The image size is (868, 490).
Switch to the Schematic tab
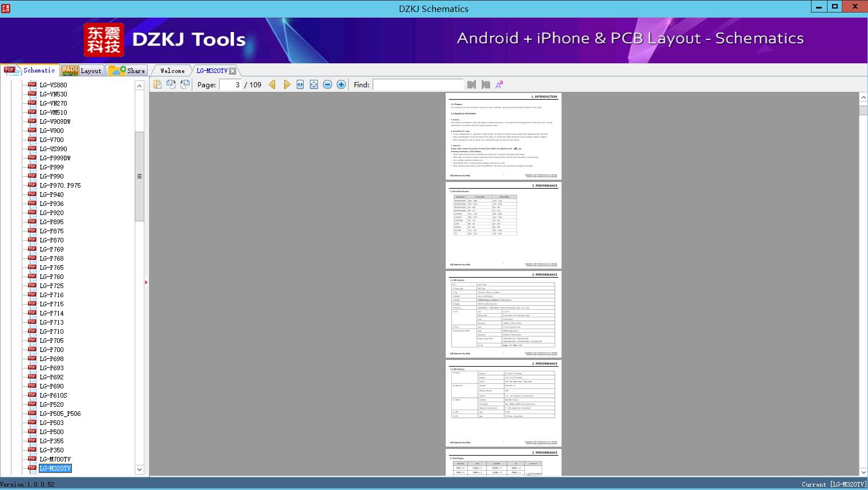(x=30, y=70)
